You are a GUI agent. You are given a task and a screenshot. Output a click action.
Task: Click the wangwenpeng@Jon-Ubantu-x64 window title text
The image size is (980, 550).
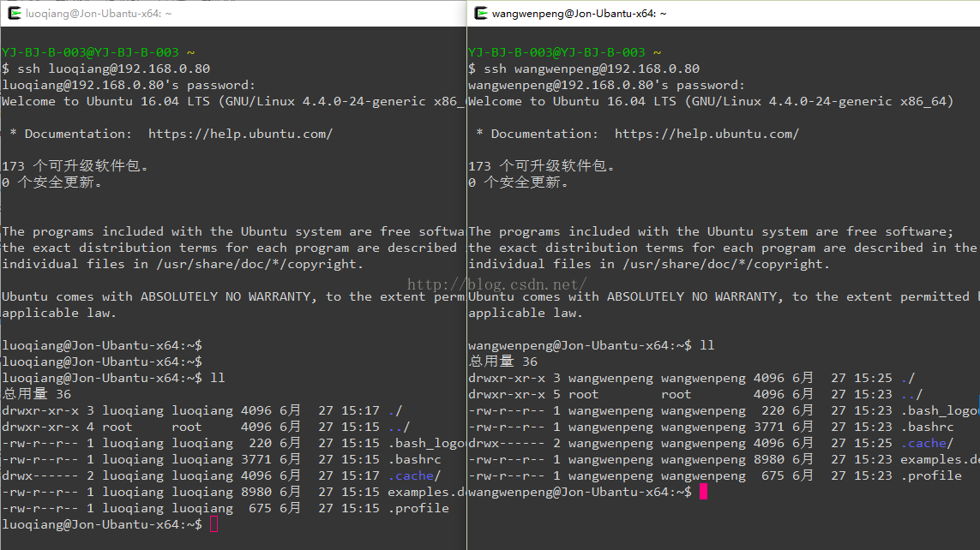pos(579,14)
